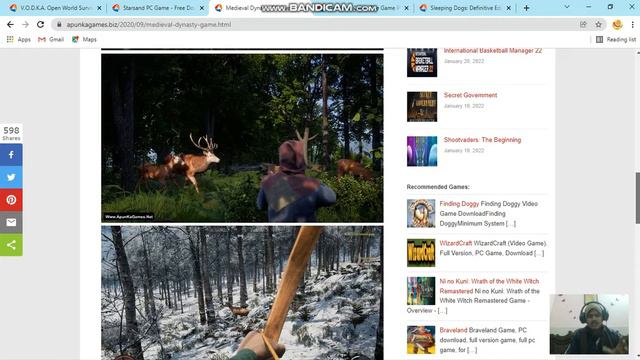The image size is (640, 360).
Task: Open the Finding Doggy recommended game link
Action: coord(459,204)
